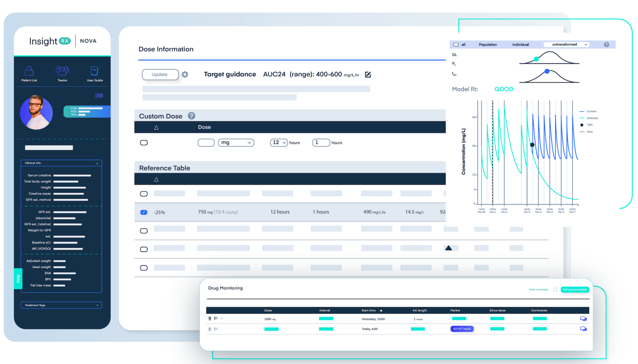Viewport: 638px width, 364px height.
Task: Select the Individual tab
Action: tap(520, 45)
